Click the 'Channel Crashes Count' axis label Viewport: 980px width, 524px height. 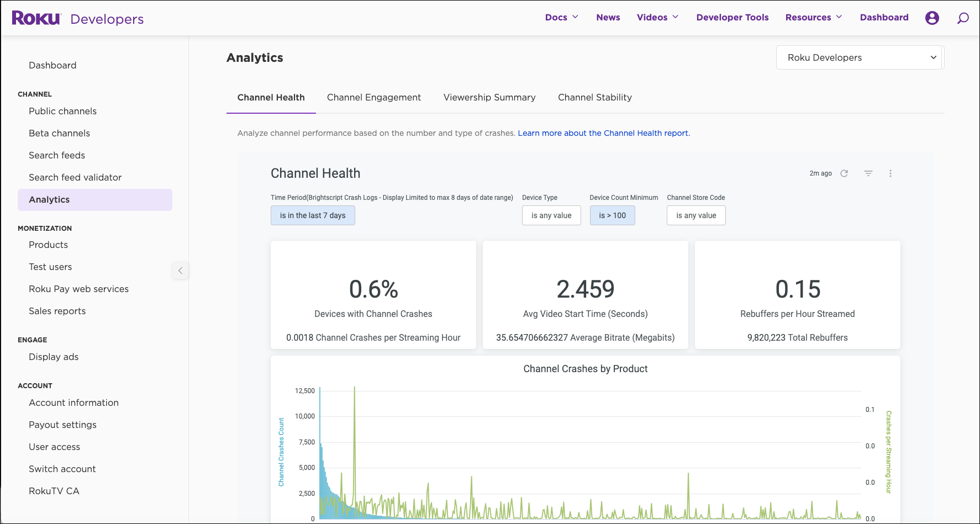pyautogui.click(x=281, y=452)
